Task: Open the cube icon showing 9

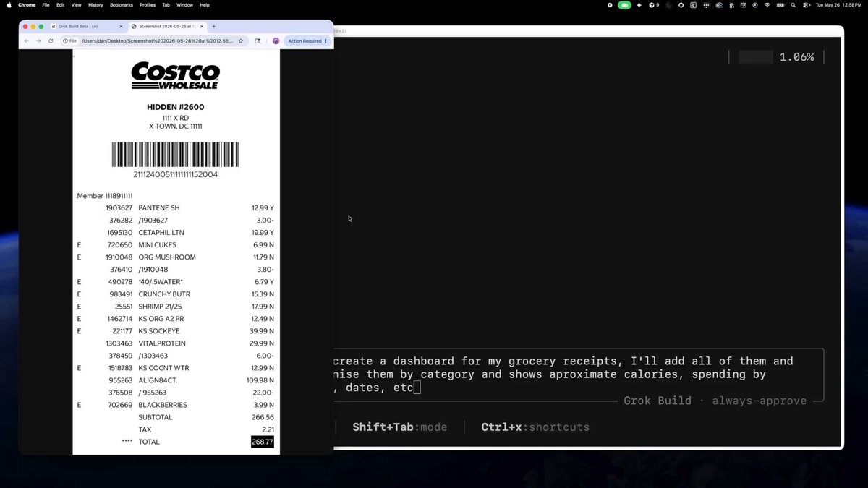Action: (x=654, y=4)
